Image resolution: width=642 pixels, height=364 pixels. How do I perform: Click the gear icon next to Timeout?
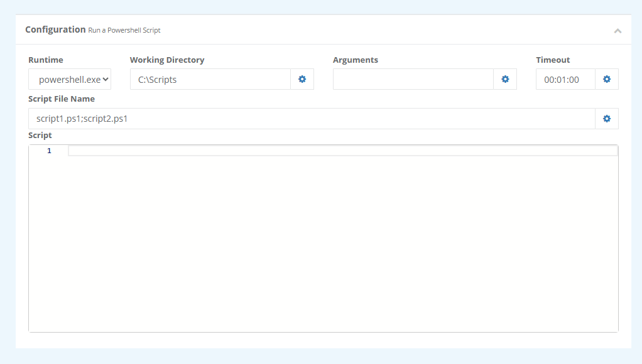click(607, 79)
